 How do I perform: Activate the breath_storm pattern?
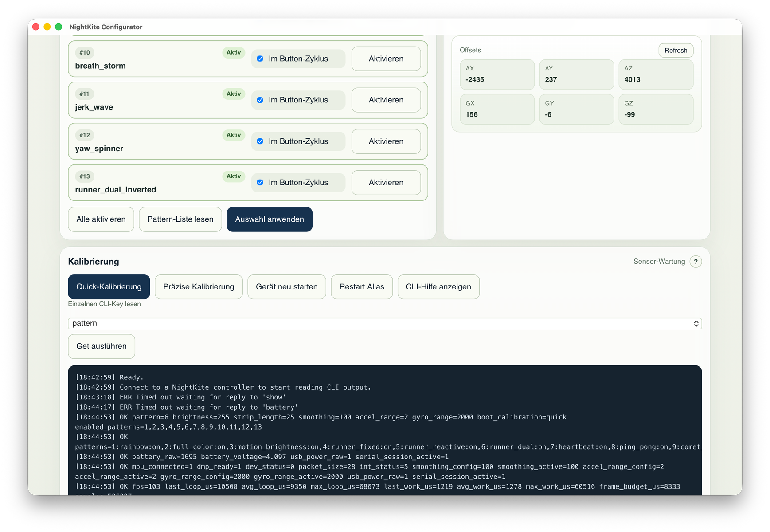pyautogui.click(x=386, y=59)
